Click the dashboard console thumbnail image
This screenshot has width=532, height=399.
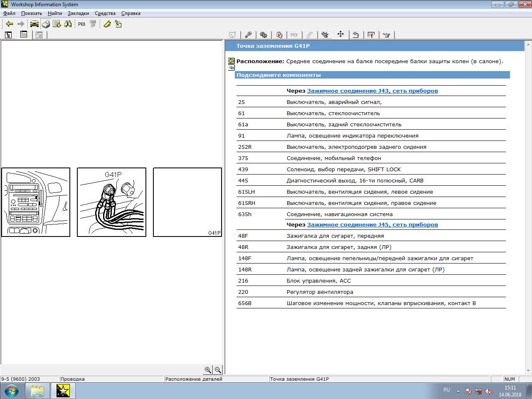(36, 202)
